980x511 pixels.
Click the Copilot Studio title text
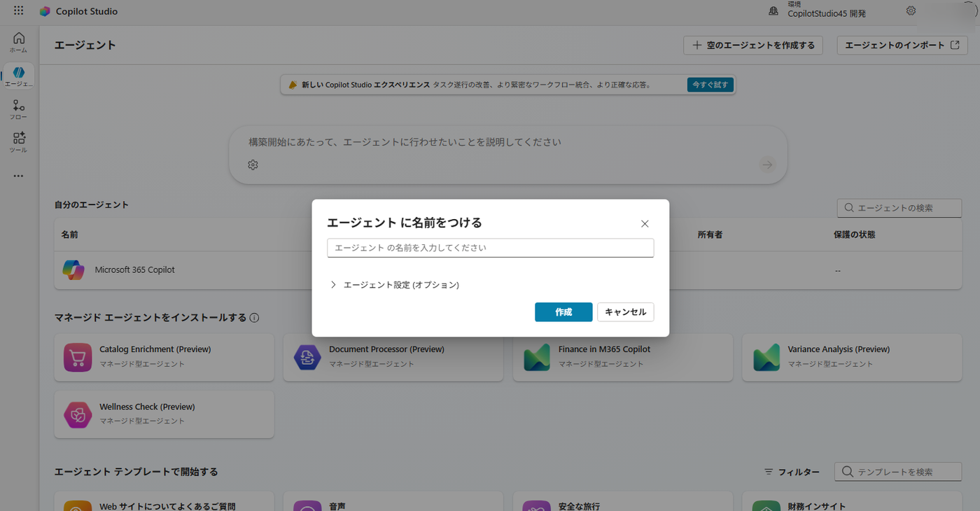(x=87, y=11)
